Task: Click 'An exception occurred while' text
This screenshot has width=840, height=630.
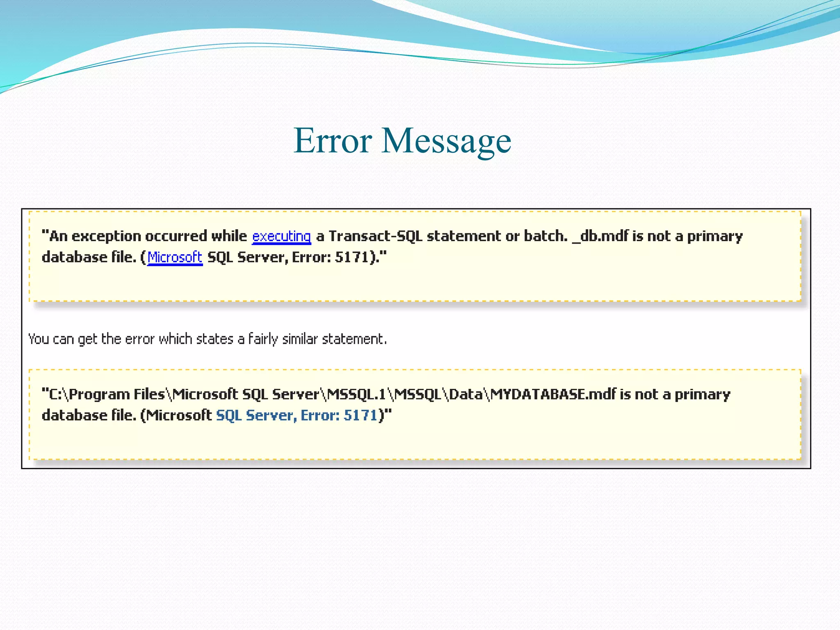Action: pyautogui.click(x=148, y=236)
